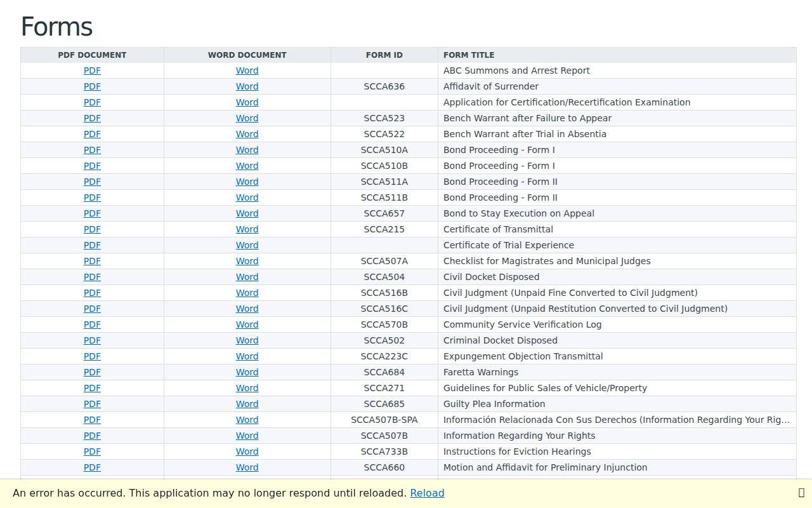This screenshot has width=812, height=508.
Task: Click the Reload link in the error bar
Action: (x=427, y=493)
